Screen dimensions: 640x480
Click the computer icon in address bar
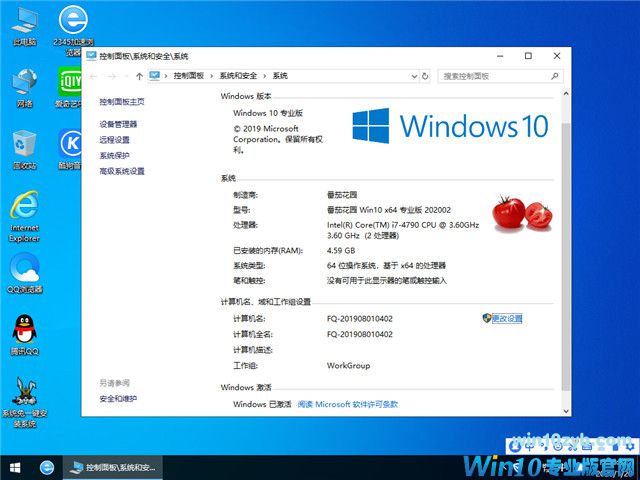tap(154, 76)
